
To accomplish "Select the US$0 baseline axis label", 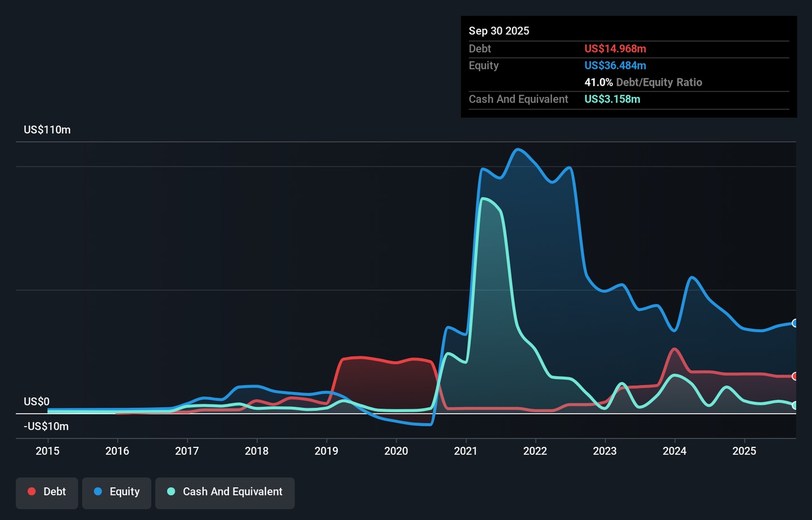I will tap(37, 402).
